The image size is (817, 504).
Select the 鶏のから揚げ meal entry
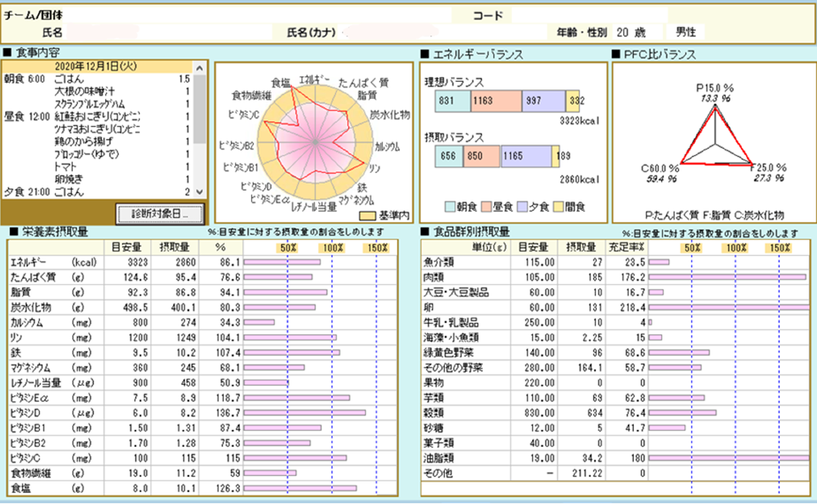pos(83,141)
